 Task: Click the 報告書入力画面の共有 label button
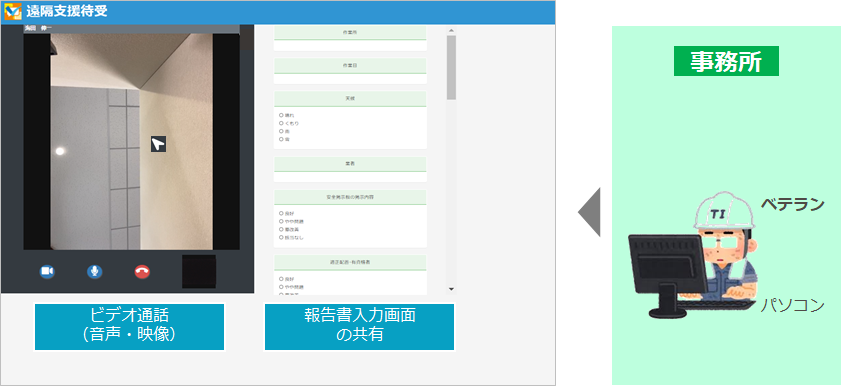click(360, 327)
